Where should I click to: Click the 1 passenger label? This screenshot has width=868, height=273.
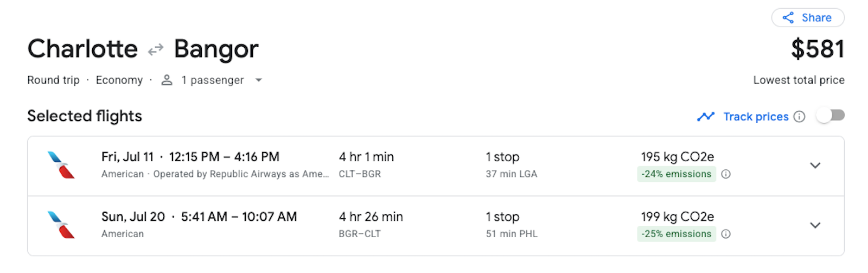tap(213, 80)
